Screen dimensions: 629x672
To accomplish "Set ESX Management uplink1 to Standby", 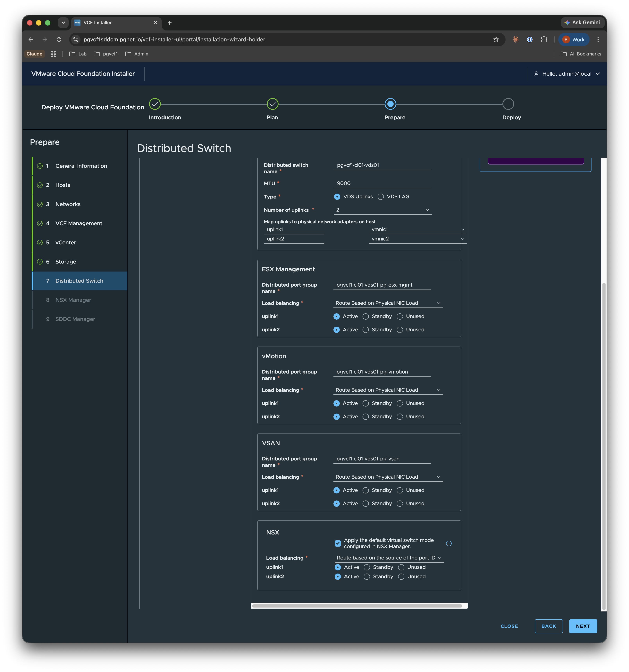I will point(366,316).
